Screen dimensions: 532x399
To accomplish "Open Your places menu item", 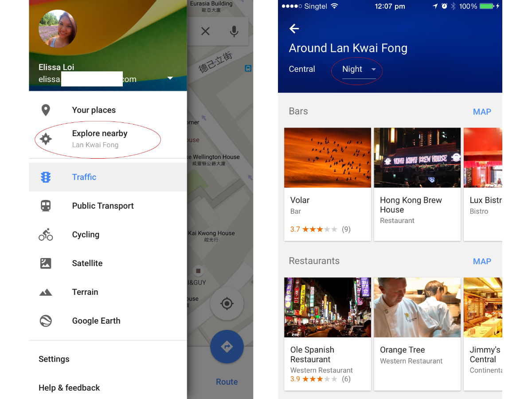I will (108, 110).
